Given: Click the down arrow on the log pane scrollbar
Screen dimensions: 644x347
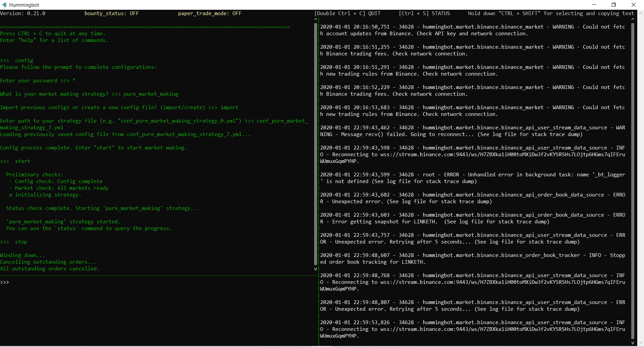Looking at the screenshot, I should tap(633, 343).
